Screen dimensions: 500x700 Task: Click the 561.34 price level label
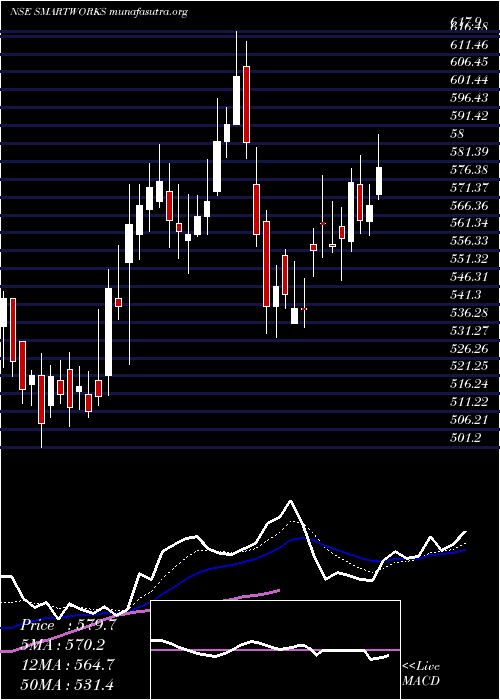point(469,223)
